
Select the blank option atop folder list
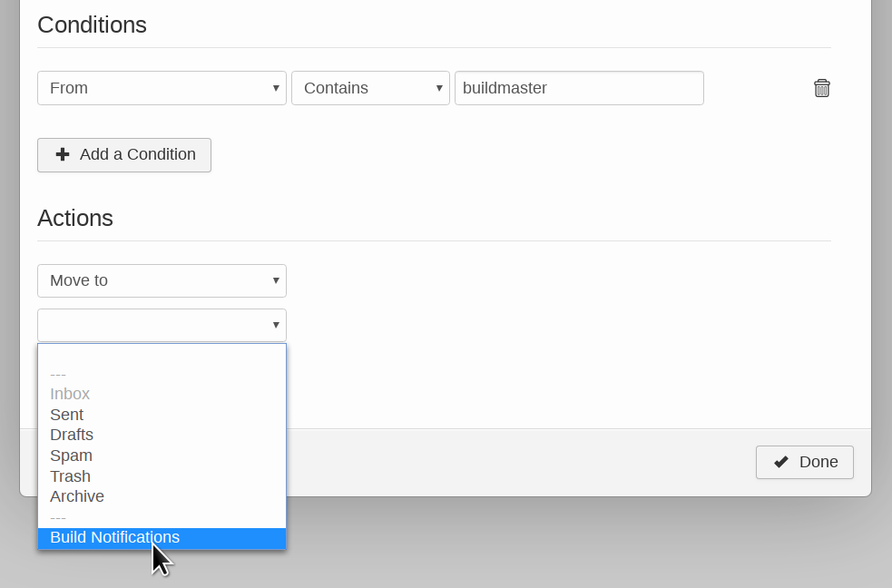[162, 355]
